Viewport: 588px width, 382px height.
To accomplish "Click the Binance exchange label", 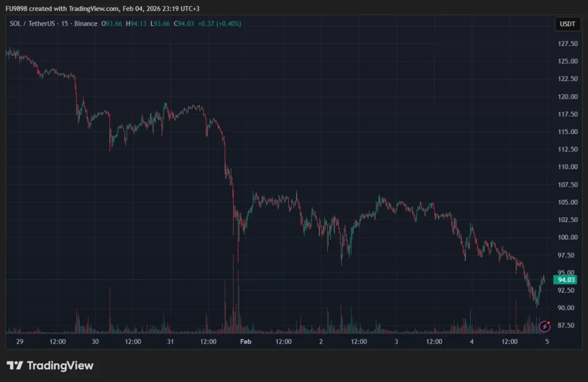I will (x=86, y=24).
